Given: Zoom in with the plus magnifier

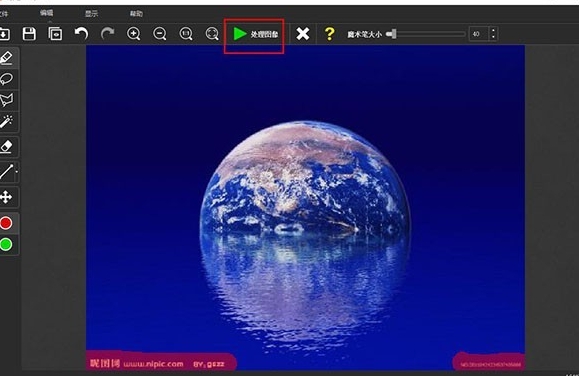Looking at the screenshot, I should (133, 34).
